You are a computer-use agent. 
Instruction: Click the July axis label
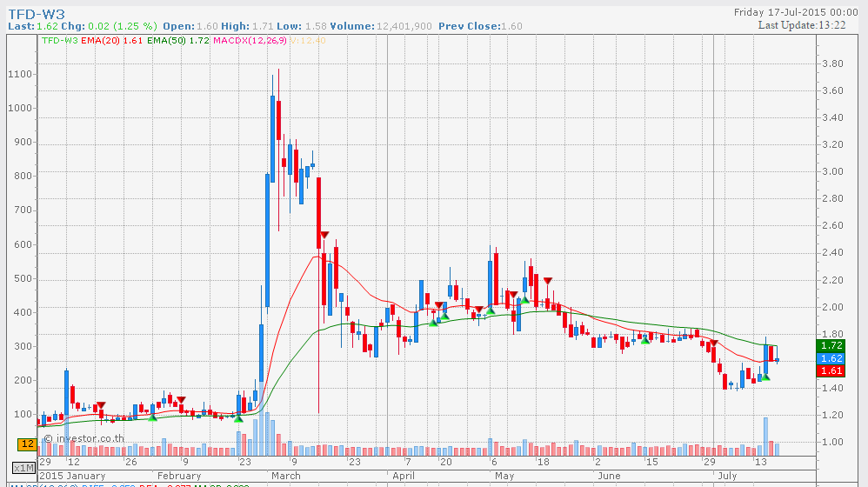[x=727, y=476]
